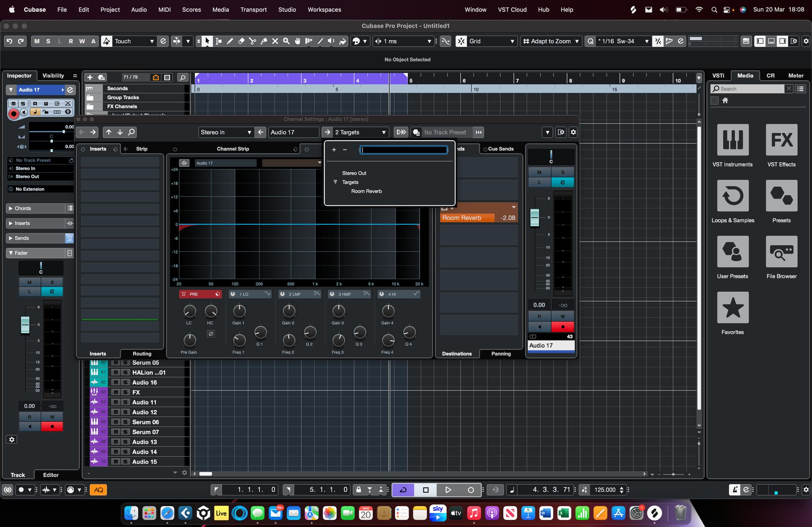
Task: Select the Glue tool
Action: [x=263, y=41]
